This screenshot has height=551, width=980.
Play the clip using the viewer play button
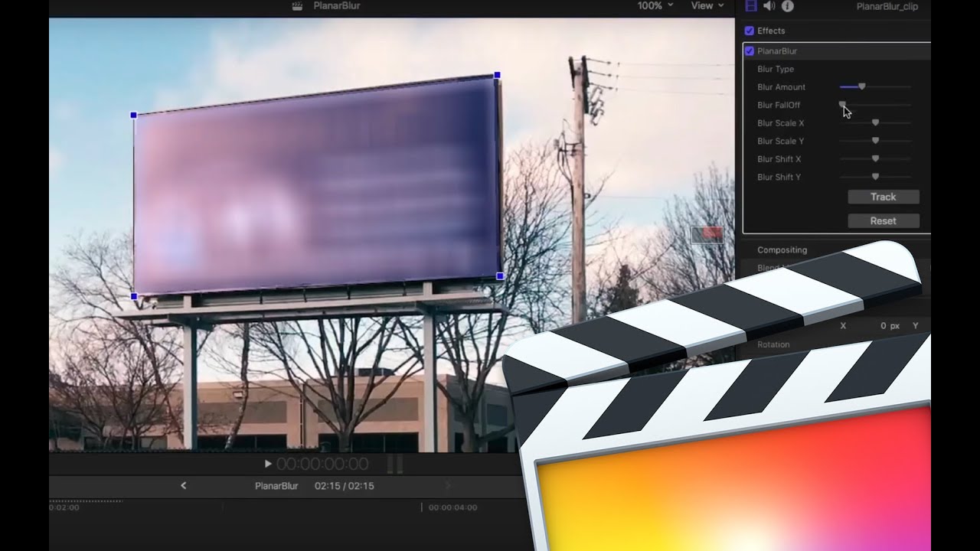[x=268, y=464]
